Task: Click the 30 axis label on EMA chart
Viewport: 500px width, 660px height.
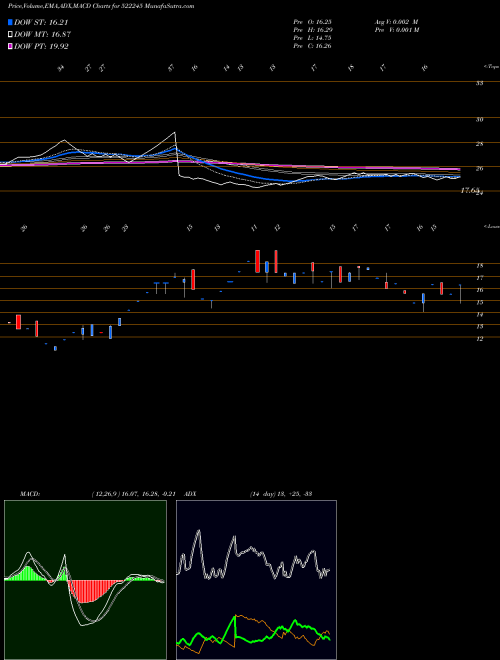Action: 479,120
